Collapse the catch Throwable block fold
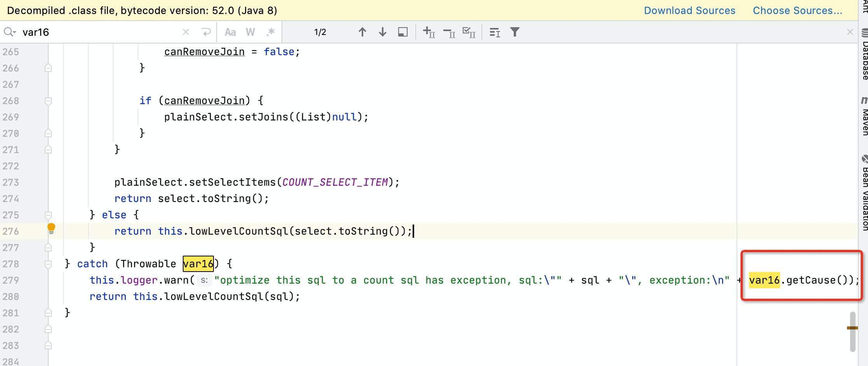 pos(48,264)
